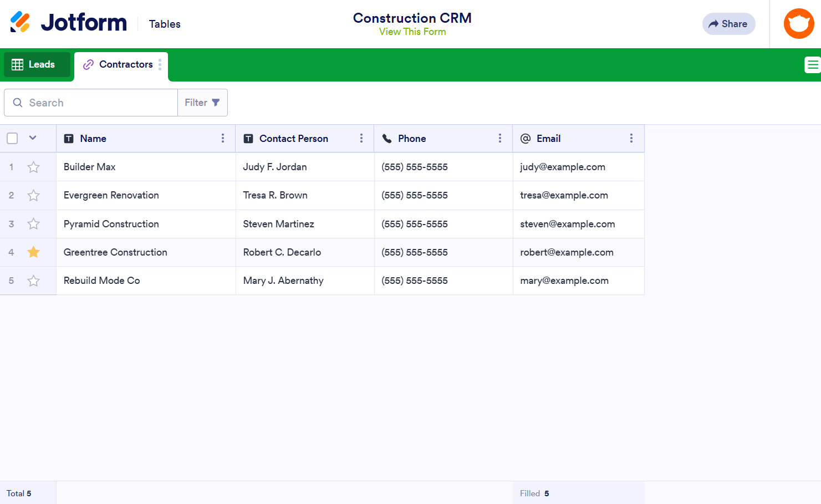The height and width of the screenshot is (504, 821).
Task: Open the Filter dropdown
Action: point(202,103)
